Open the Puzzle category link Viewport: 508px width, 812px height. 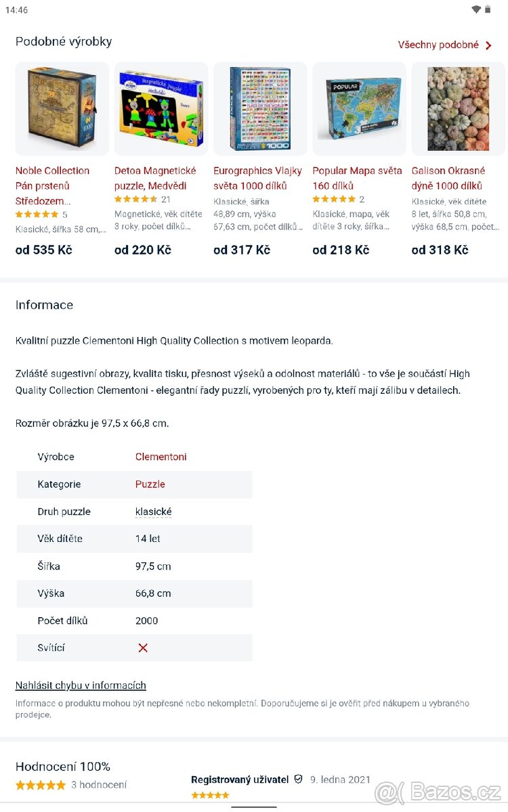click(150, 484)
